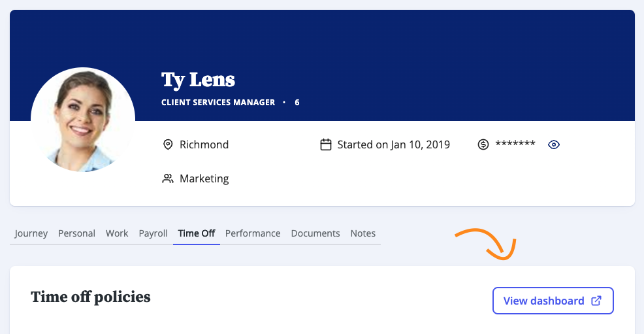Click the calendar icon next to start date
This screenshot has height=334, width=644.
click(326, 144)
